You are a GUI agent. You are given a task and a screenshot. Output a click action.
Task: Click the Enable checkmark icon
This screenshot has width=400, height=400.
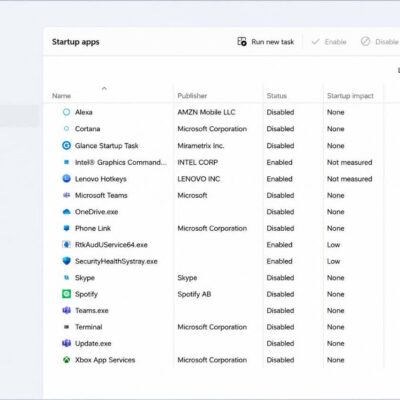315,42
